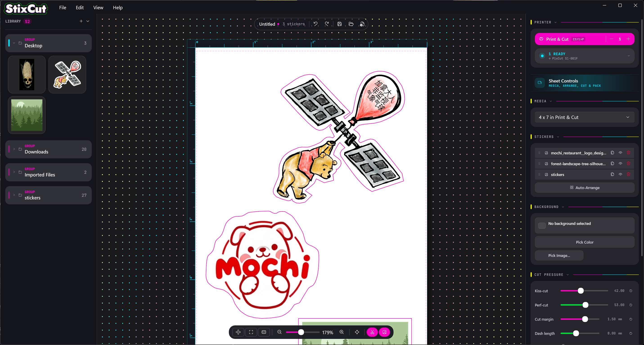Add to library with the plus icon
Image resolution: width=644 pixels, height=345 pixels.
81,21
